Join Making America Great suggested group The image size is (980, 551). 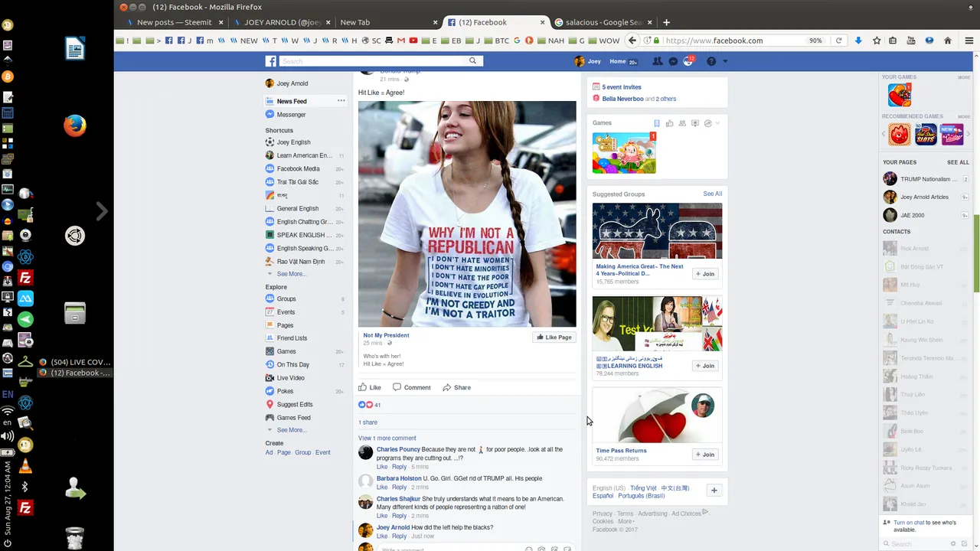[704, 274]
